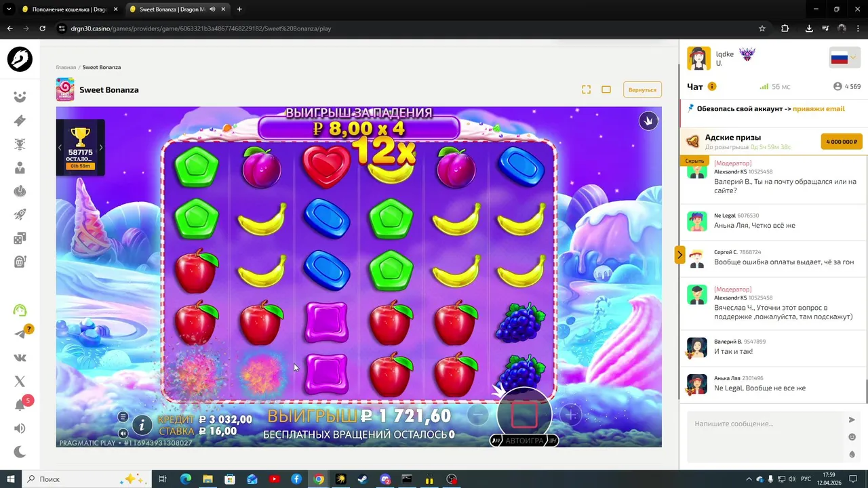
Task: Open YouTube from the taskbar
Action: 274,479
